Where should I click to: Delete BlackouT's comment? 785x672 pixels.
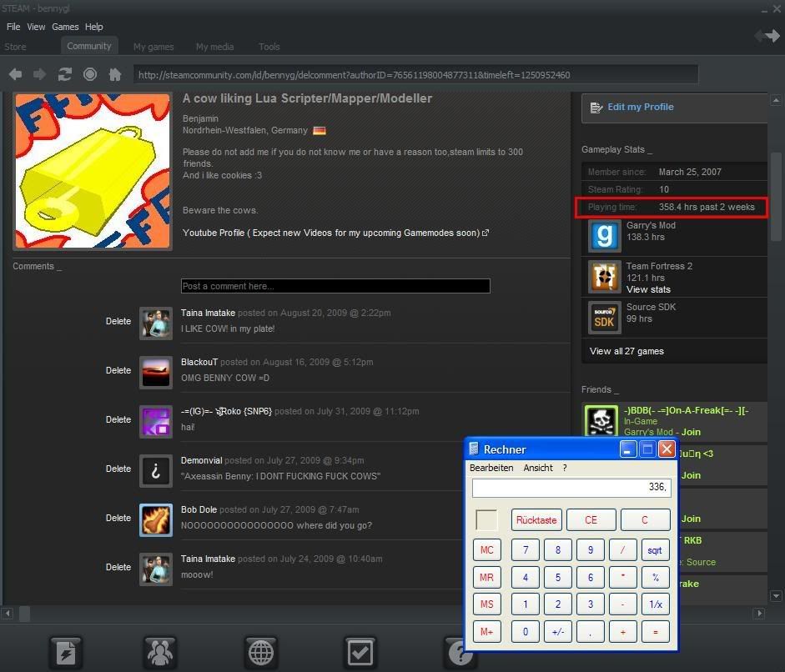(x=118, y=370)
